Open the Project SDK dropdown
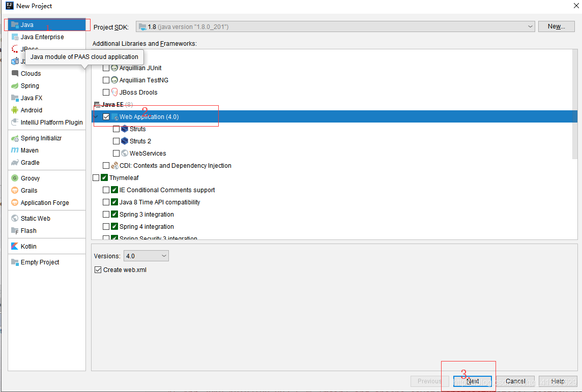The width and height of the screenshot is (582, 392). point(335,27)
